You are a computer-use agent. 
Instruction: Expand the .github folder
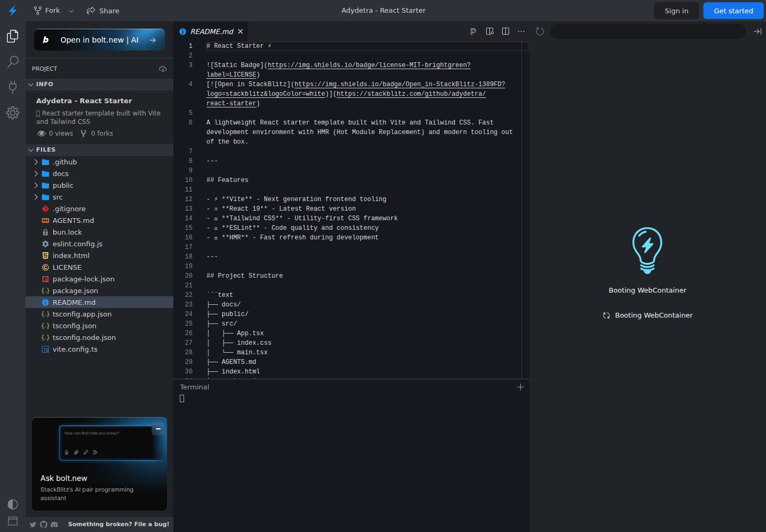pyautogui.click(x=99, y=162)
